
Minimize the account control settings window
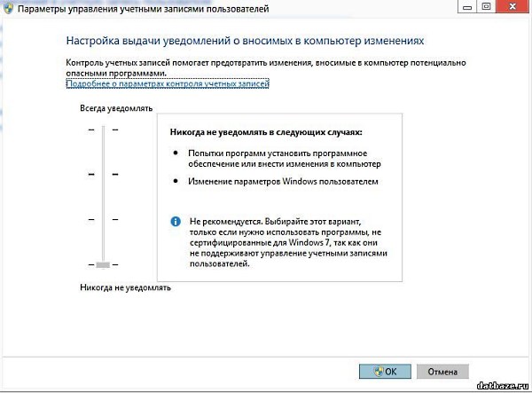click(x=468, y=6)
